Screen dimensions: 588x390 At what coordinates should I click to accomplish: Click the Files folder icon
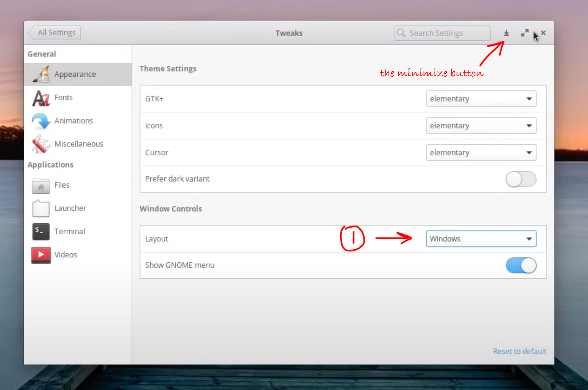(41, 186)
